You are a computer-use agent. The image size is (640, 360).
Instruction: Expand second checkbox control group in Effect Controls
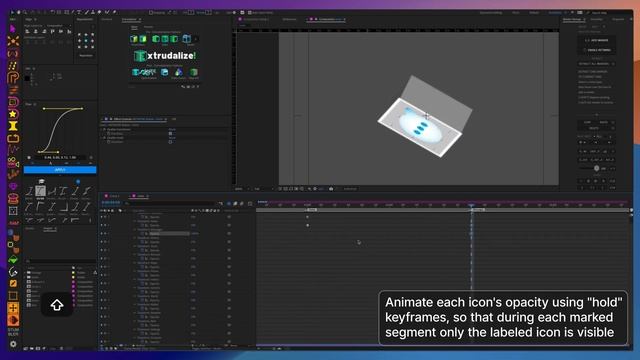[101, 138]
